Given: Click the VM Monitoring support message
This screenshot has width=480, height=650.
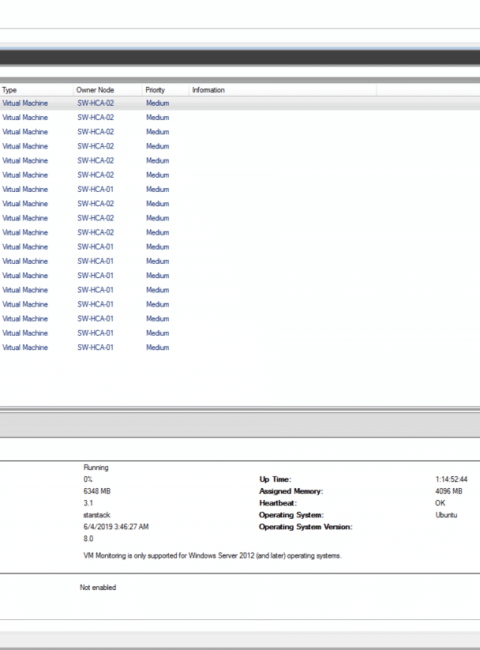Looking at the screenshot, I should (x=212, y=556).
